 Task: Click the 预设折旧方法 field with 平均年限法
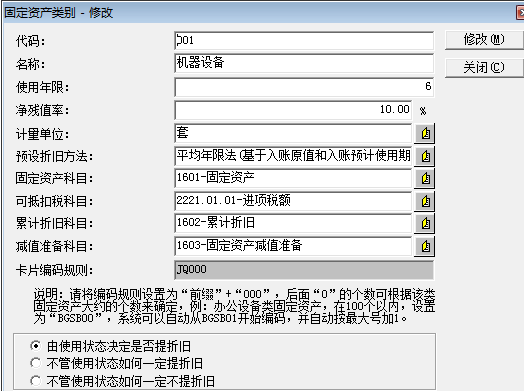[x=293, y=156]
